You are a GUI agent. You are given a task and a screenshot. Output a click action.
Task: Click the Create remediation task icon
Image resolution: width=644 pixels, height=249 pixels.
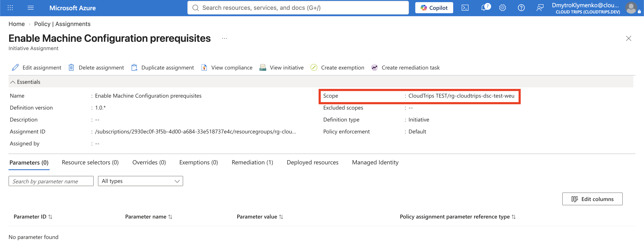375,68
